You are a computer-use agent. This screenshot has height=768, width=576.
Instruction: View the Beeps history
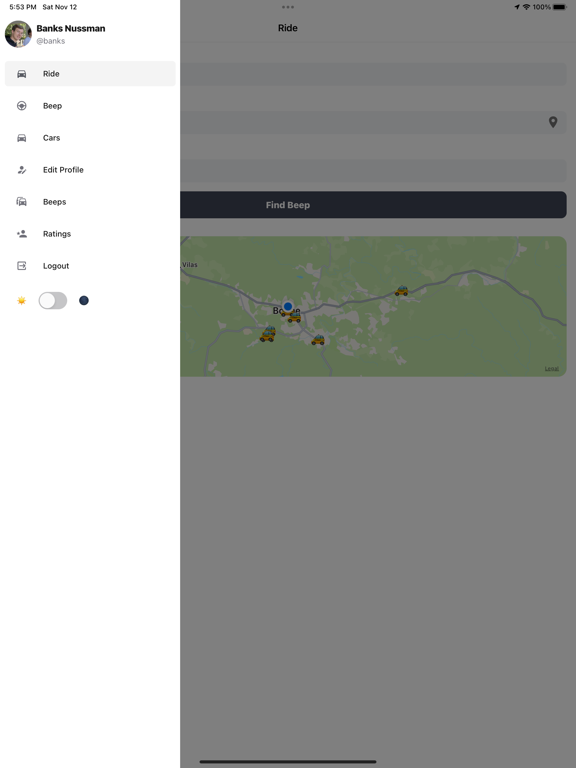coord(90,202)
